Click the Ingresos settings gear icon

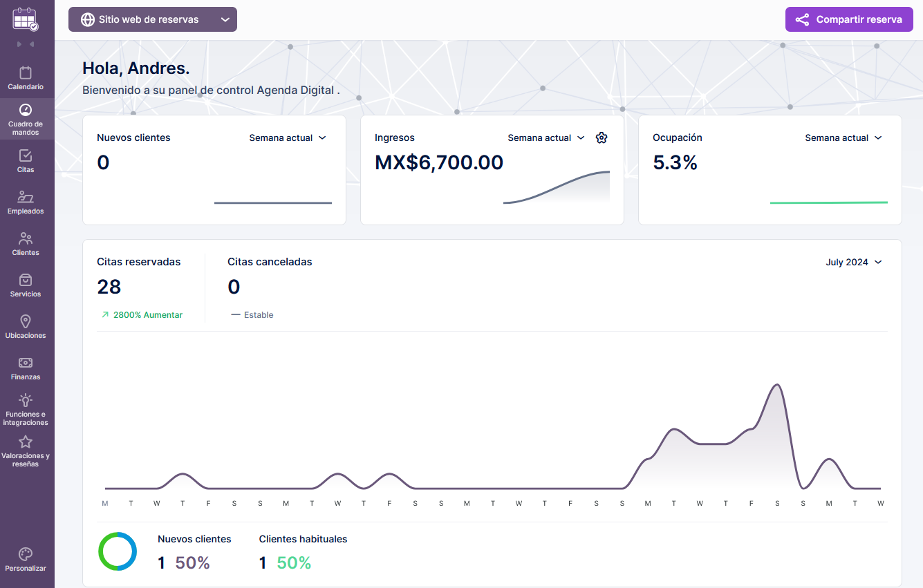[602, 138]
